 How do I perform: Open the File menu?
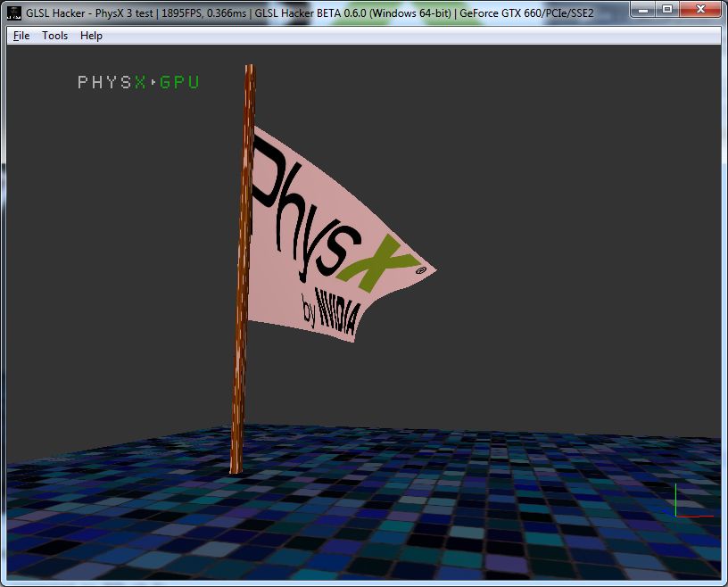click(21, 36)
